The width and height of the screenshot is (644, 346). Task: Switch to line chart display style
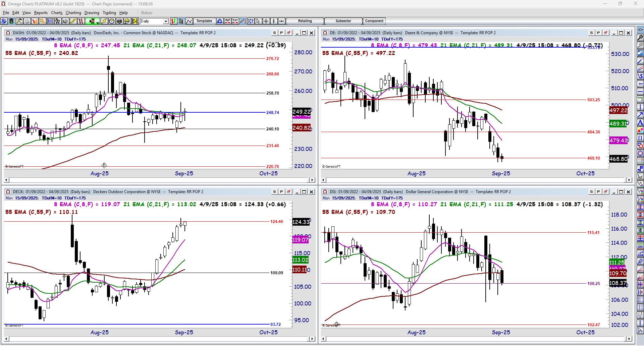tap(189, 21)
